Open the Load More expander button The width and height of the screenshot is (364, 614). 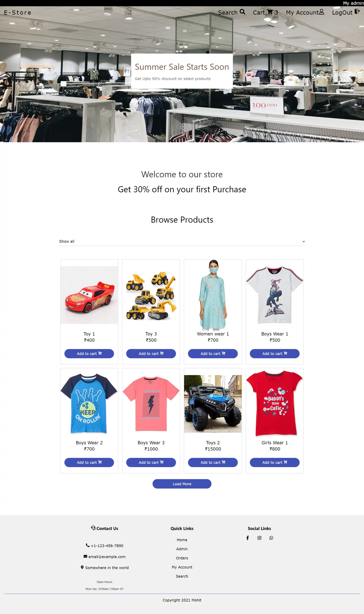click(x=182, y=484)
